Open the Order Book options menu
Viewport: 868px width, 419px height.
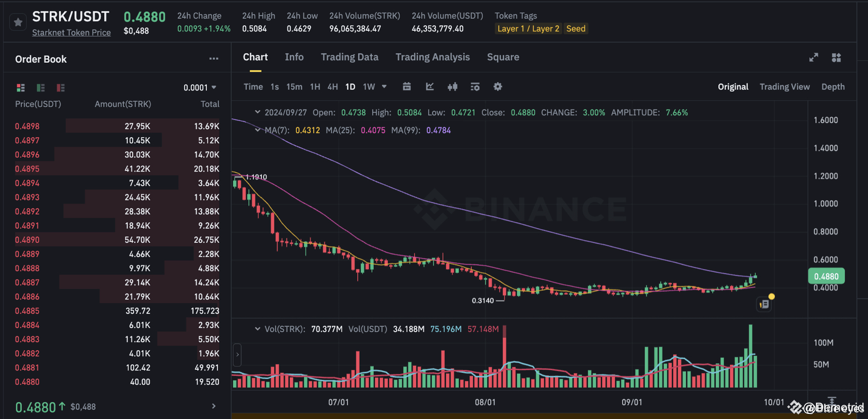tap(213, 59)
